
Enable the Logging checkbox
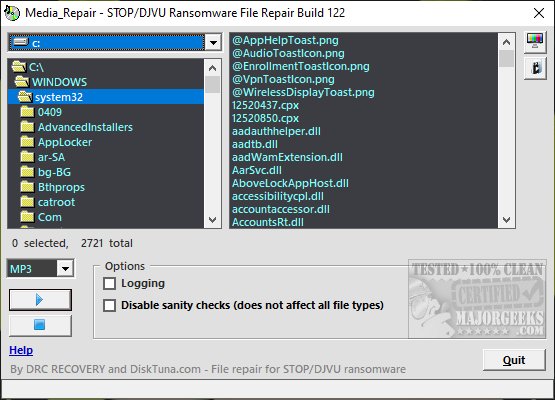[x=109, y=284]
